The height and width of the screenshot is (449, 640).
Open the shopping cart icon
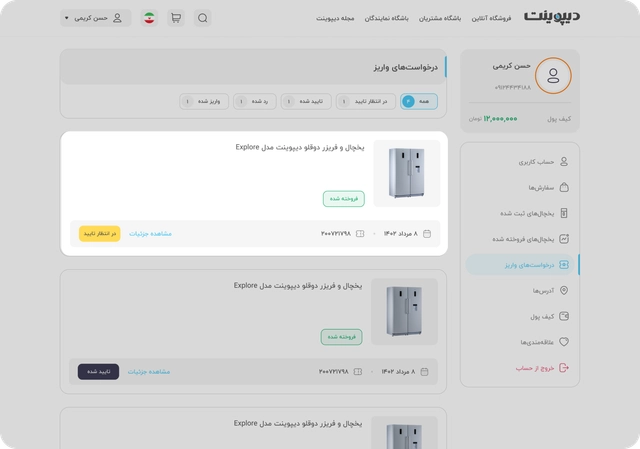point(176,18)
